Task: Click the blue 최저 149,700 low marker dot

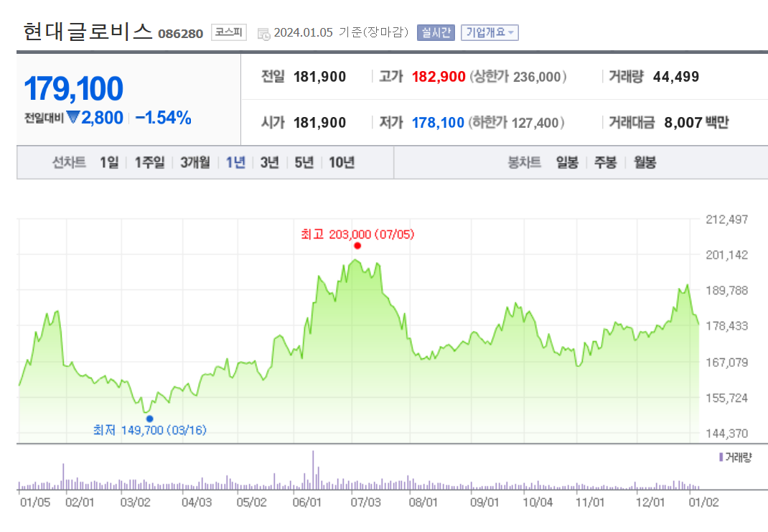Action: coord(150,419)
